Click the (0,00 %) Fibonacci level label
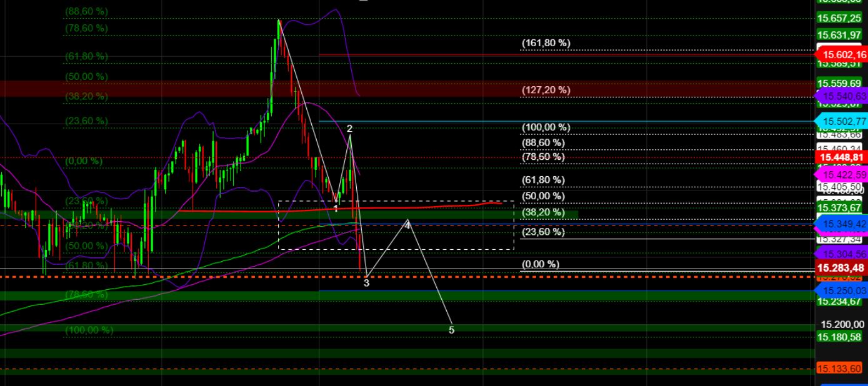 point(541,264)
